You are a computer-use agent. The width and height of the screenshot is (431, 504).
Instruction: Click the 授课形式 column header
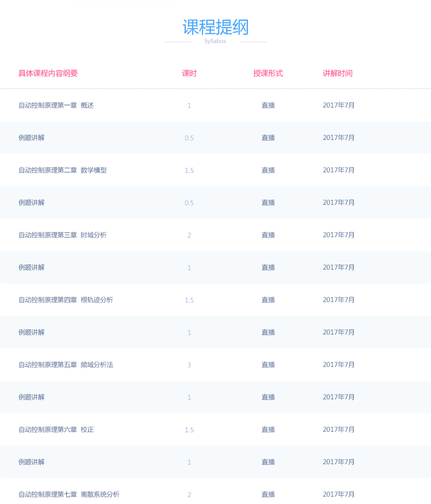tap(268, 73)
